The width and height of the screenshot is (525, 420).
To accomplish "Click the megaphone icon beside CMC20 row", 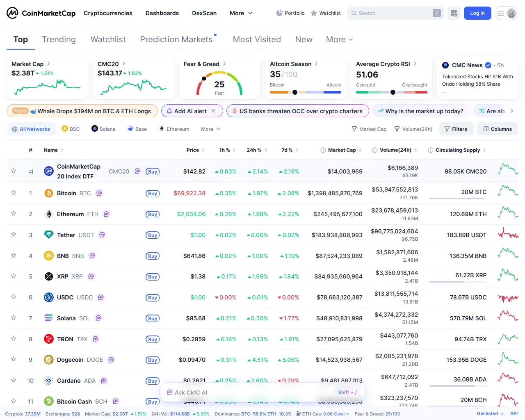I will [31, 171].
